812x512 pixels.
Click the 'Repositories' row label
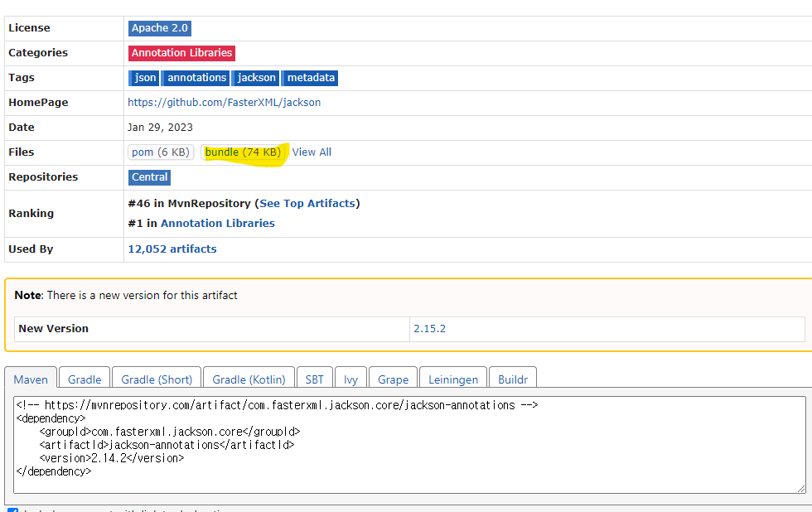click(43, 177)
